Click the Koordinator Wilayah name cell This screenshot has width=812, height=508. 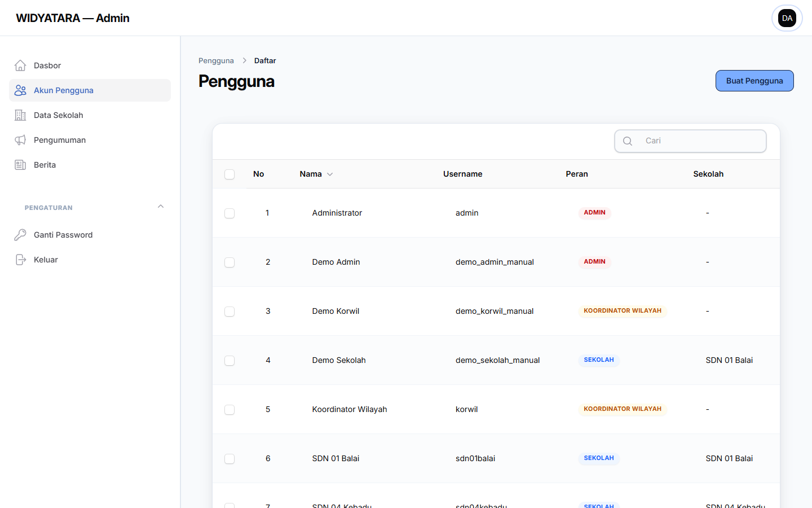[350, 409]
